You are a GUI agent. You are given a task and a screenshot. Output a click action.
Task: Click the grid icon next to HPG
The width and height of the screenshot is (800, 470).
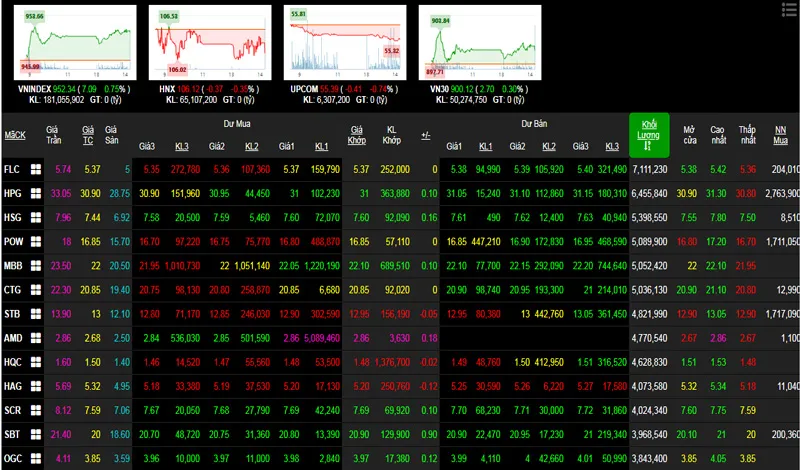click(36, 193)
